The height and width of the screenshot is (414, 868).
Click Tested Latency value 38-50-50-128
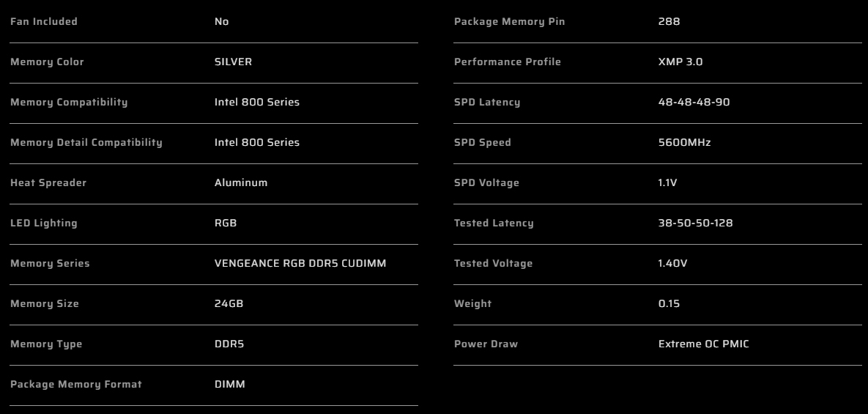coord(695,223)
